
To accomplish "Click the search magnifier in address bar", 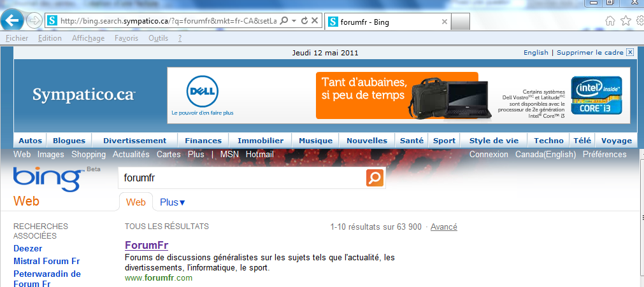I will click(283, 20).
